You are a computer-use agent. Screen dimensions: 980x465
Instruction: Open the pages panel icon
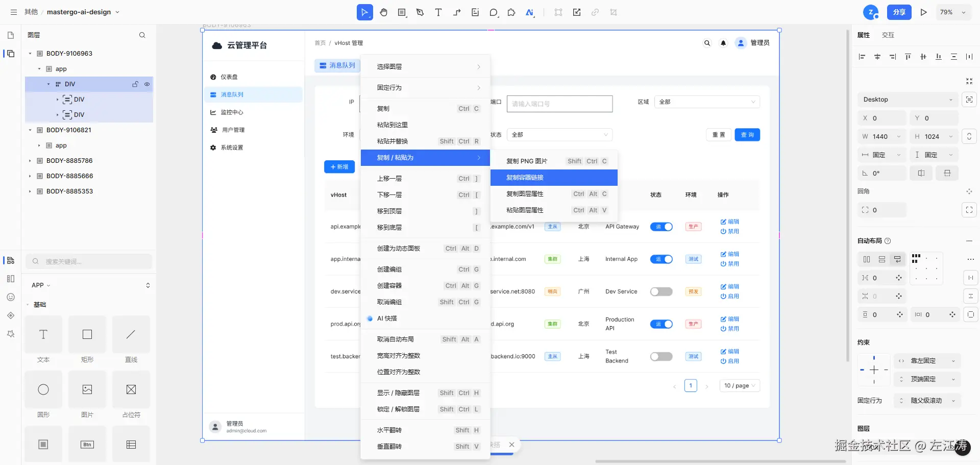(x=11, y=35)
